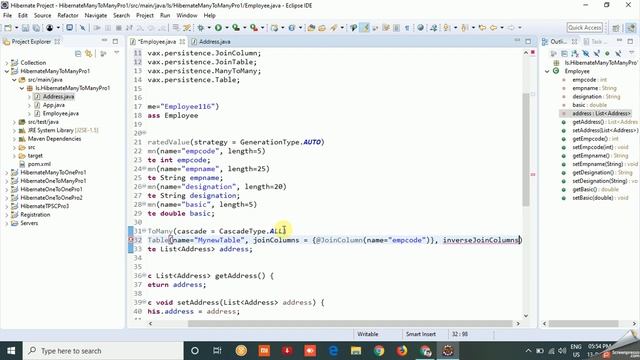
Task: Click the Last Edit Location icon
Action: [x=482, y=28]
